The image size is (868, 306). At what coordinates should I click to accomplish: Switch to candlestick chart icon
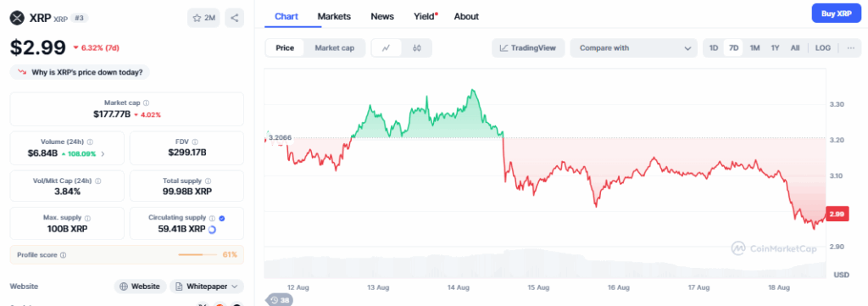pyautogui.click(x=417, y=48)
